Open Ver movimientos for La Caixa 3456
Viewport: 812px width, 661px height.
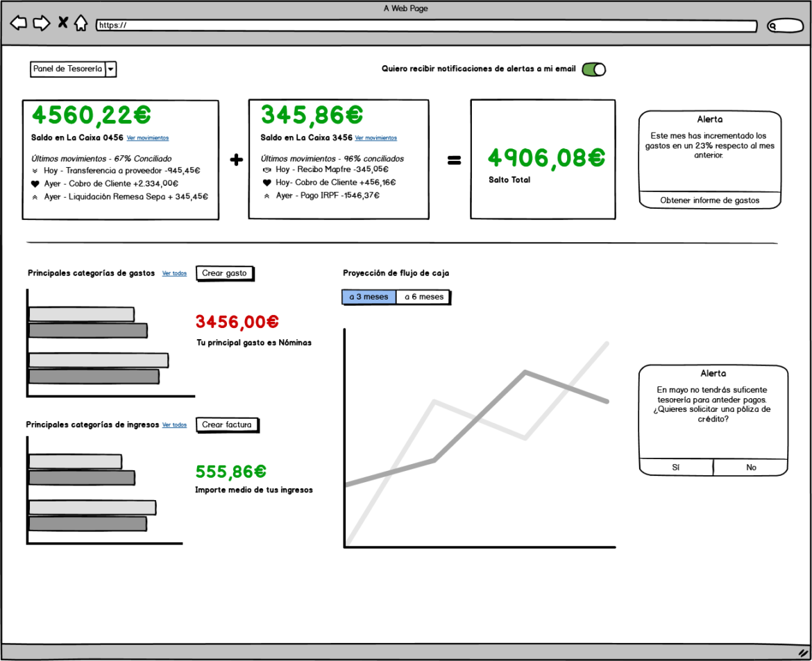pyautogui.click(x=376, y=138)
